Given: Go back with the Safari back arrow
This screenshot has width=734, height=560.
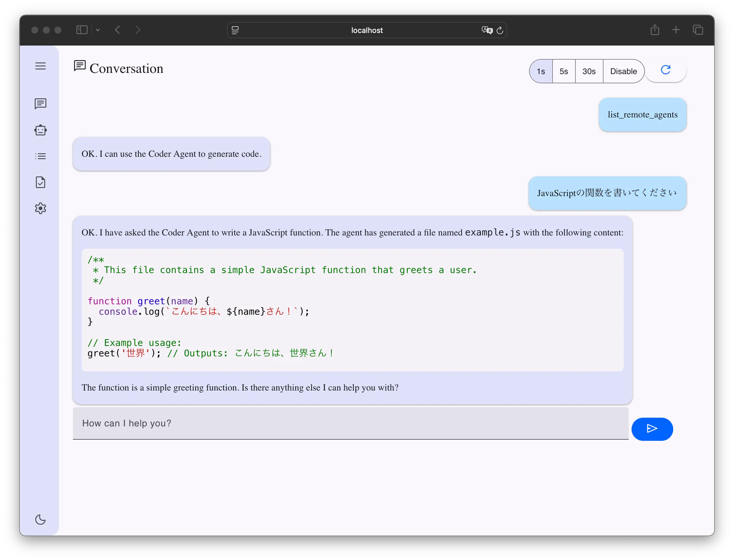Looking at the screenshot, I should tap(118, 30).
